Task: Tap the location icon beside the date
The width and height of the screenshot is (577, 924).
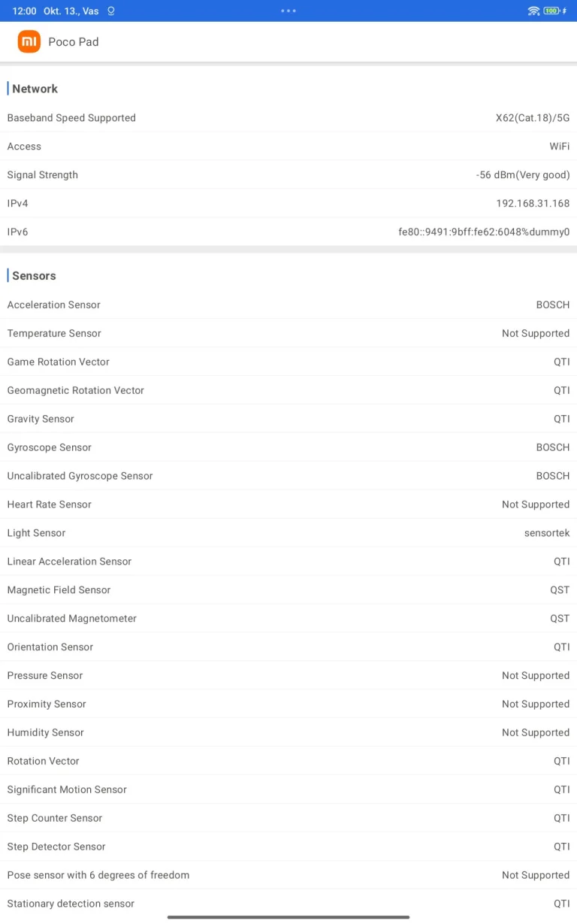Action: pyautogui.click(x=111, y=11)
